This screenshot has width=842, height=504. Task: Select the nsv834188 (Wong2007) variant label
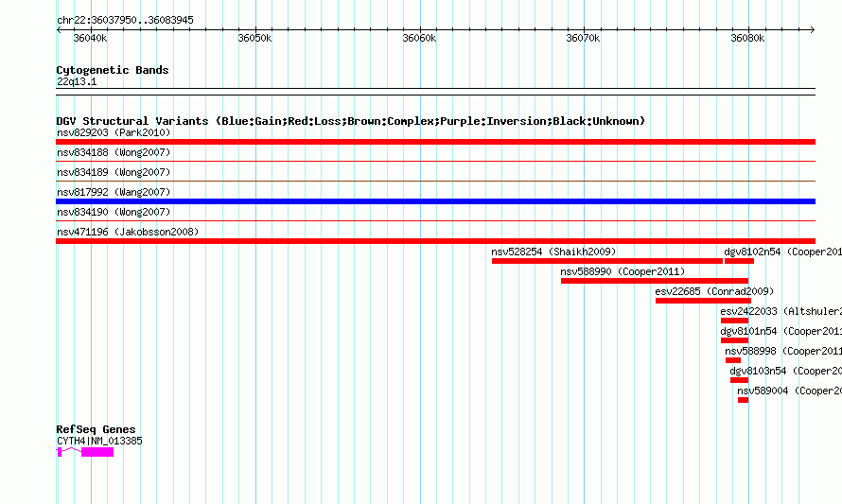[114, 152]
